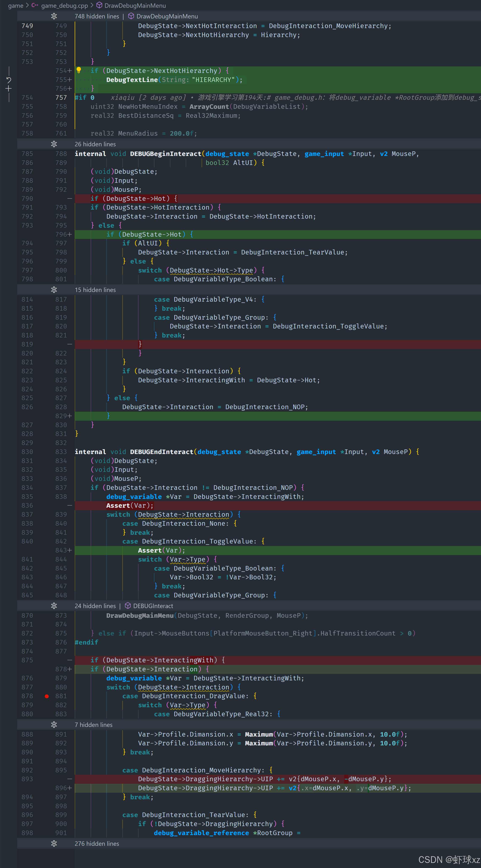
Task: Open the 'game' breadcrumb folder
Action: pos(16,5)
